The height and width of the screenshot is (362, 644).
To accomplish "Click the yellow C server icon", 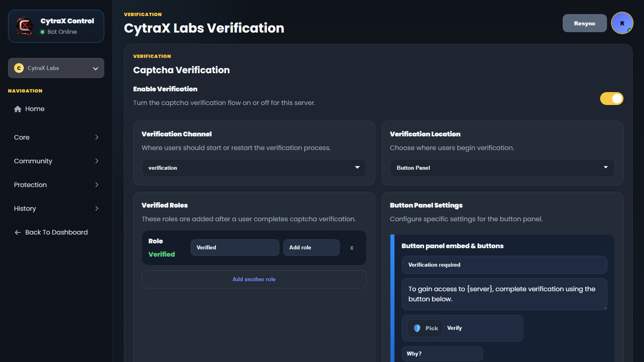I will [x=19, y=68].
